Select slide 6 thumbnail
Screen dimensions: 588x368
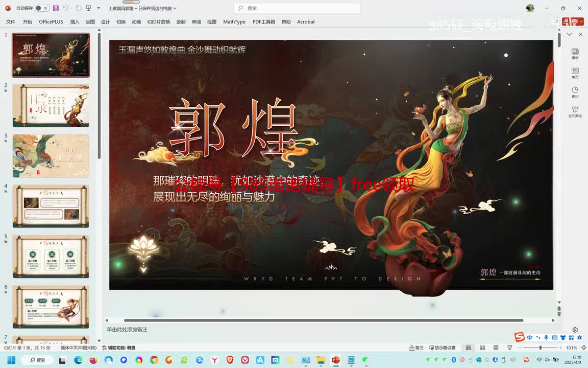click(51, 307)
